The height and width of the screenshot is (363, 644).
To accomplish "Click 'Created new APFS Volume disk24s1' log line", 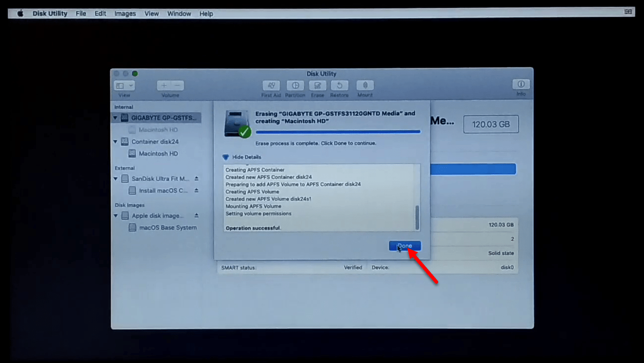I will (x=269, y=199).
